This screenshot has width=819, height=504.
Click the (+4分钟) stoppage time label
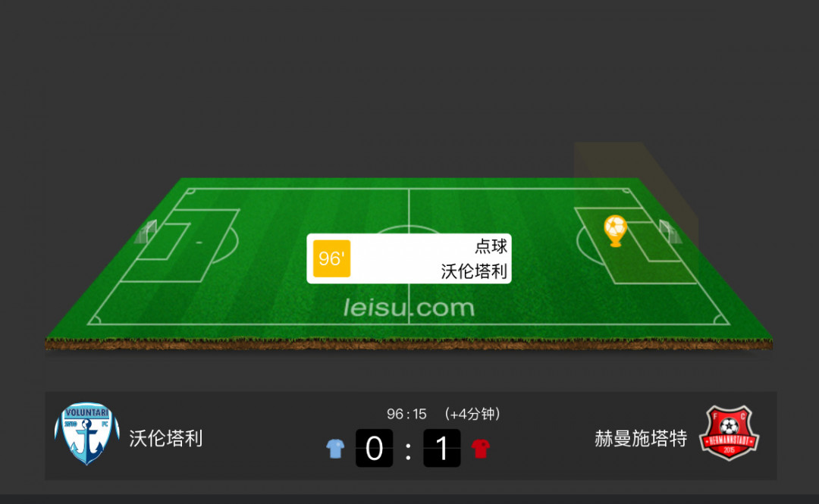click(472, 414)
